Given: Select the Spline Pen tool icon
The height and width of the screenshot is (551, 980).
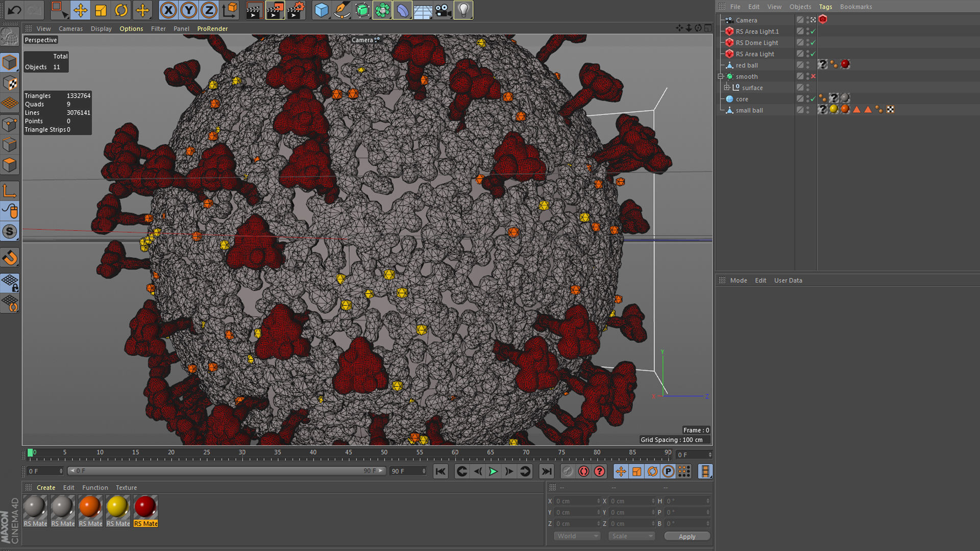Looking at the screenshot, I should 341,10.
